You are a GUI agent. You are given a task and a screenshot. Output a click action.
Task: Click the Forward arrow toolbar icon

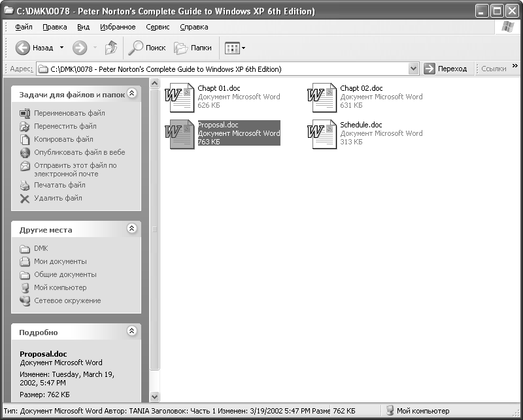click(x=80, y=48)
